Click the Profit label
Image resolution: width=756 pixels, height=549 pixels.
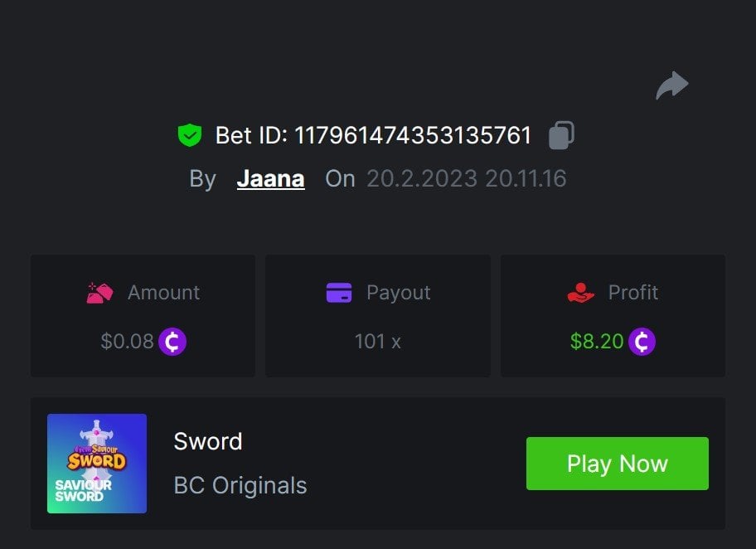pos(633,293)
